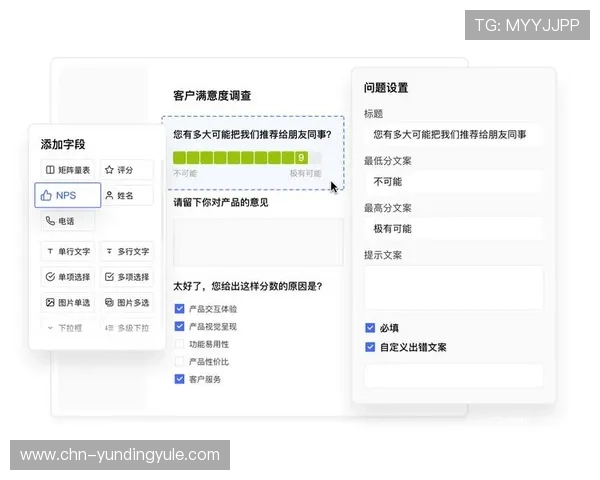The height and width of the screenshot is (480, 600).
Task: Select the 太好了，您给出这样分数的原因是 question
Action: point(248,286)
